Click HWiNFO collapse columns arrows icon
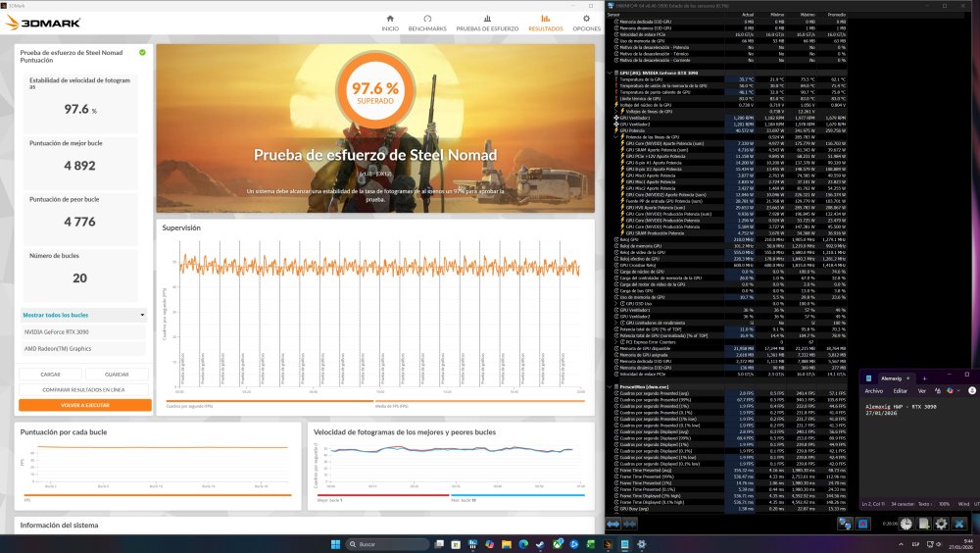 tap(629, 524)
